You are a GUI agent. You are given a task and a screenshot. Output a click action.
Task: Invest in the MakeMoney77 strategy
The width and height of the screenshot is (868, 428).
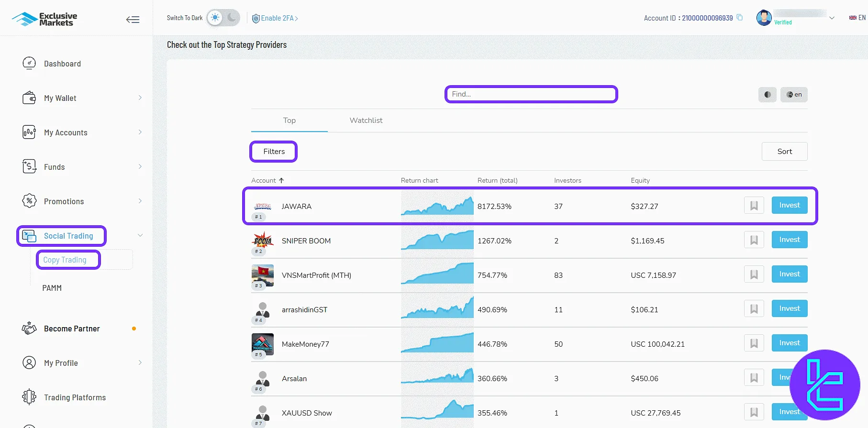click(x=790, y=343)
